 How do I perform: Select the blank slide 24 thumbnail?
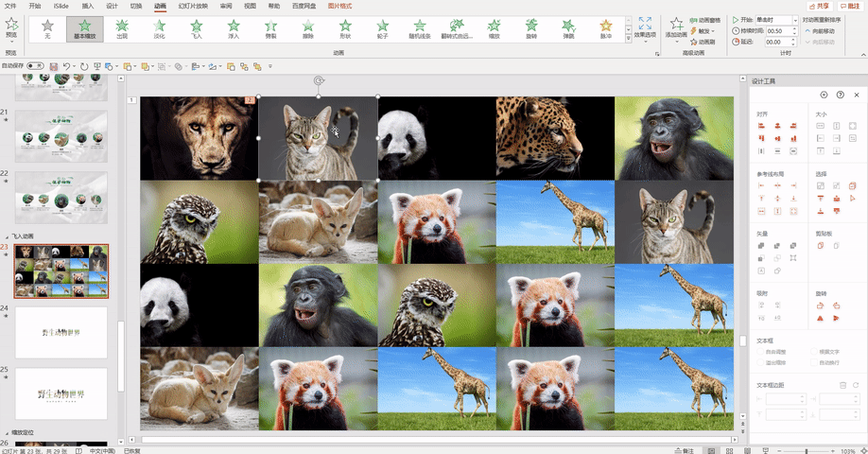[61, 332]
